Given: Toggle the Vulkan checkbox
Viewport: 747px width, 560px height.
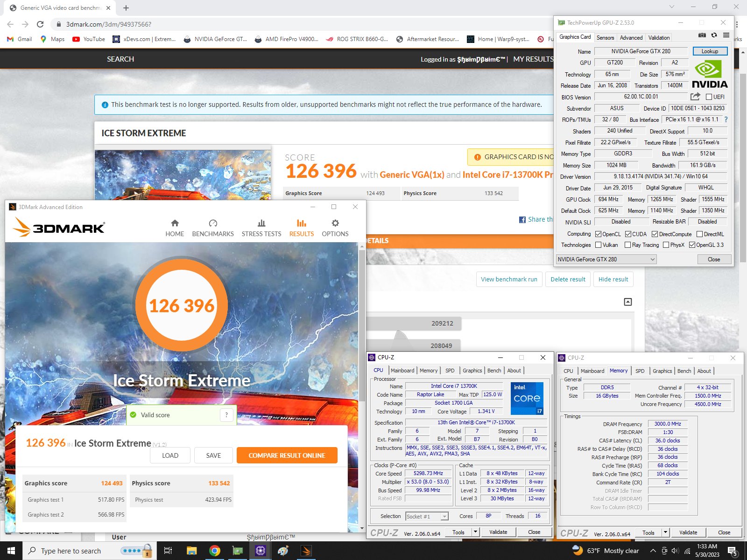Looking at the screenshot, I should coord(598,245).
